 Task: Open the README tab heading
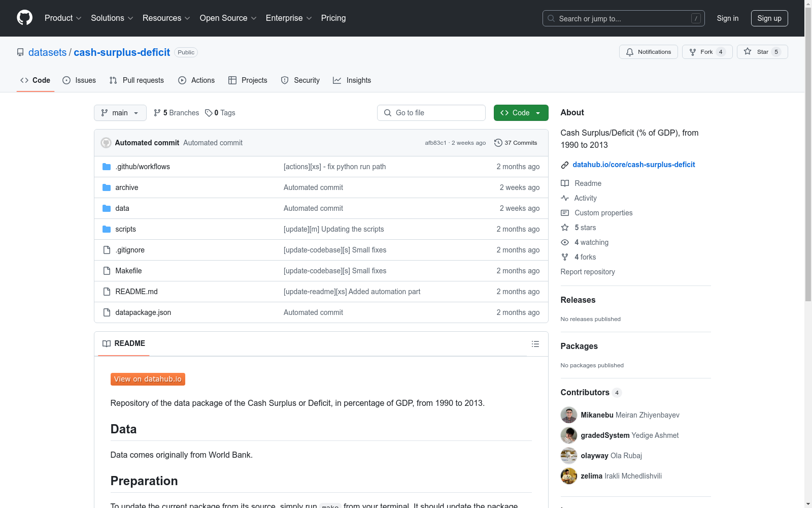(x=124, y=343)
